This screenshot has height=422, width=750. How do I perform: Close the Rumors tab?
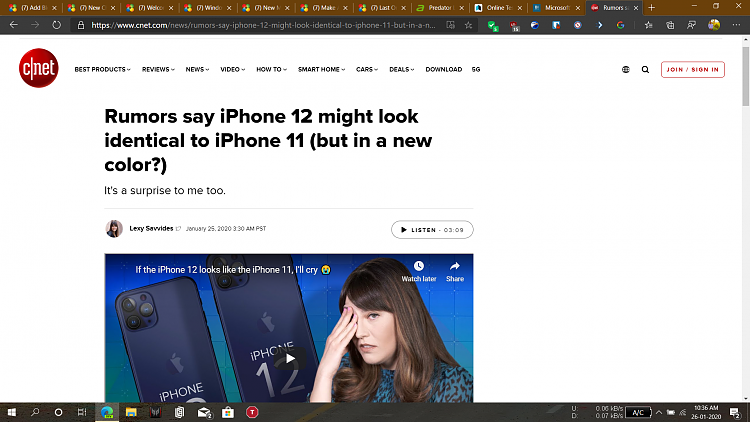tap(636, 8)
